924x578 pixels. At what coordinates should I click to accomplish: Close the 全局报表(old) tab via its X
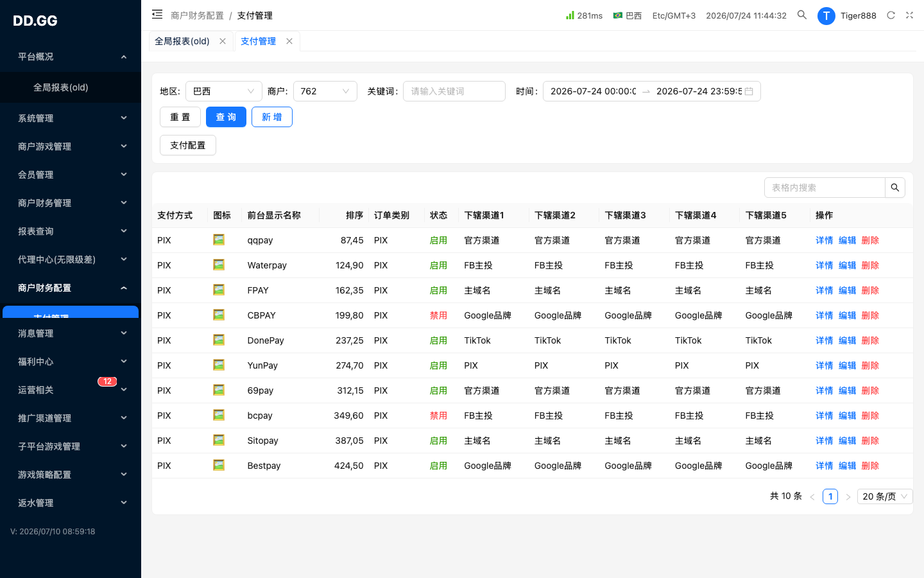(x=223, y=41)
